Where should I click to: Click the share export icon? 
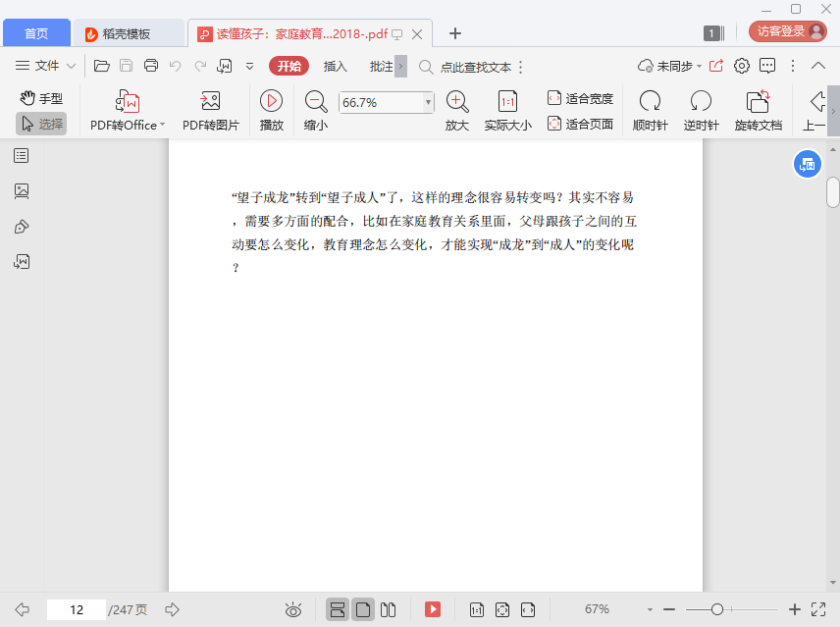[716, 66]
